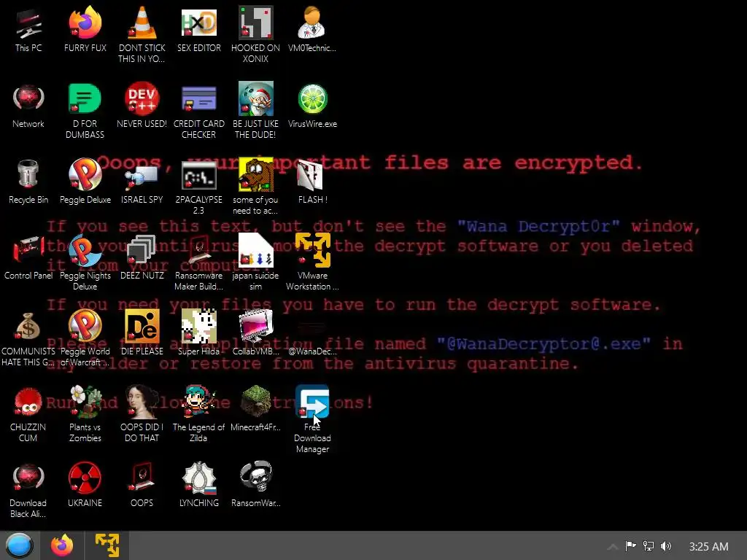
Task: Switch to VMware Workstation on the taskbar
Action: pos(107,545)
